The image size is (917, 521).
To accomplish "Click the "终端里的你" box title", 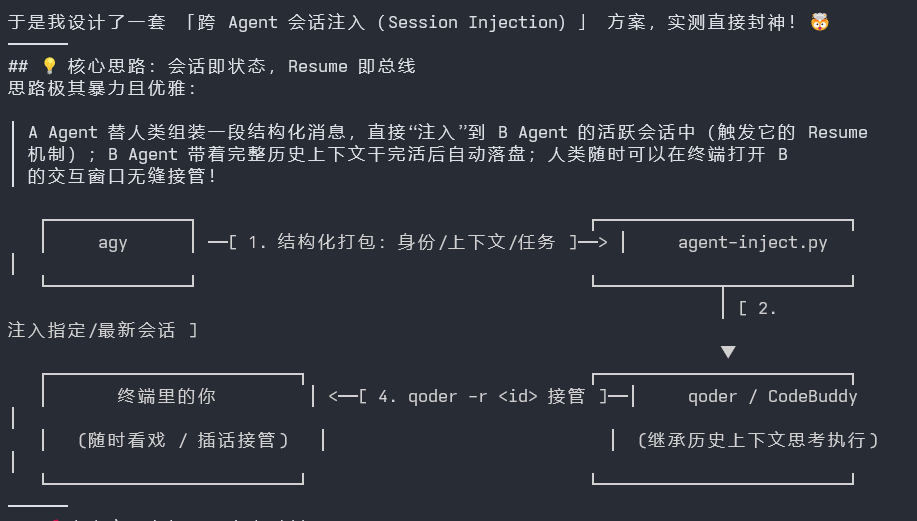I will [167, 396].
